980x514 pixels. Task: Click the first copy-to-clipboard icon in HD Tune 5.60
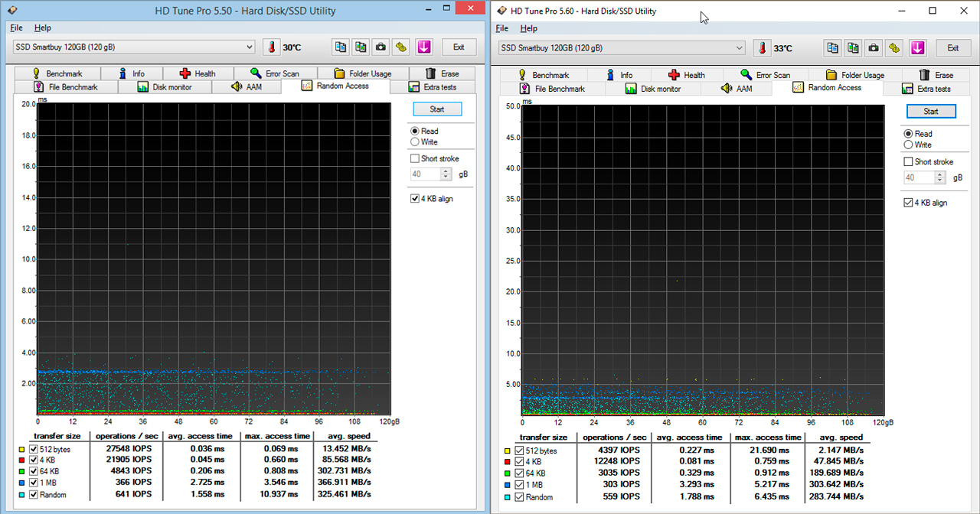coord(833,48)
